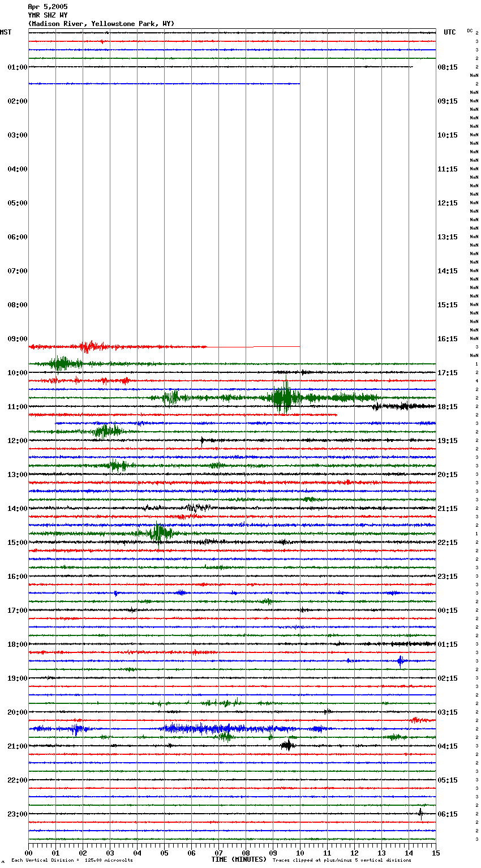Click the "Traces clipped at plus/minus 5 vertical divisions" note
The height and width of the screenshot is (868, 481).
coord(342,861)
